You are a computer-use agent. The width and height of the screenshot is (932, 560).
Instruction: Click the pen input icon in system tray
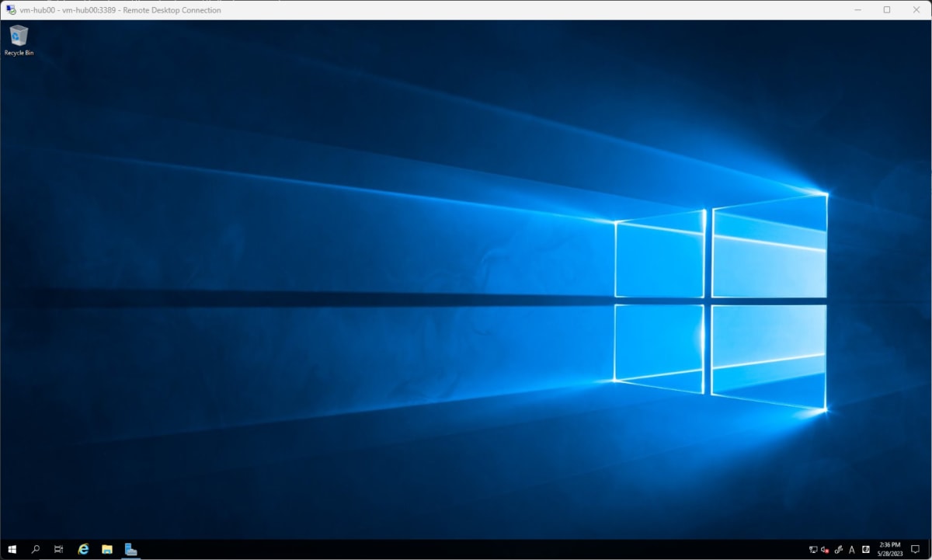[x=839, y=550]
